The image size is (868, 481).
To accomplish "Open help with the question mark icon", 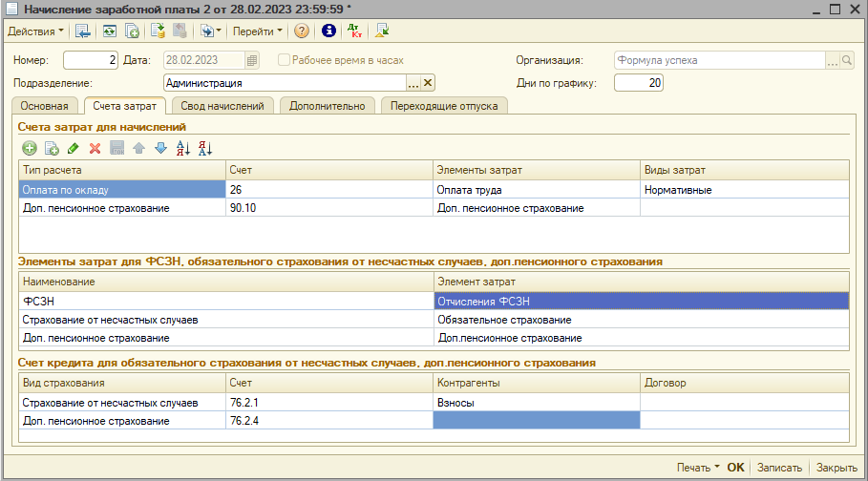I will (302, 31).
